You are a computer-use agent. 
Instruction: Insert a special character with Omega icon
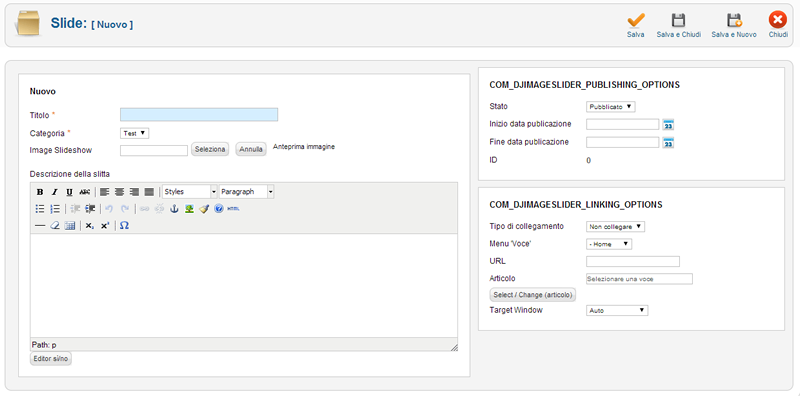124,226
